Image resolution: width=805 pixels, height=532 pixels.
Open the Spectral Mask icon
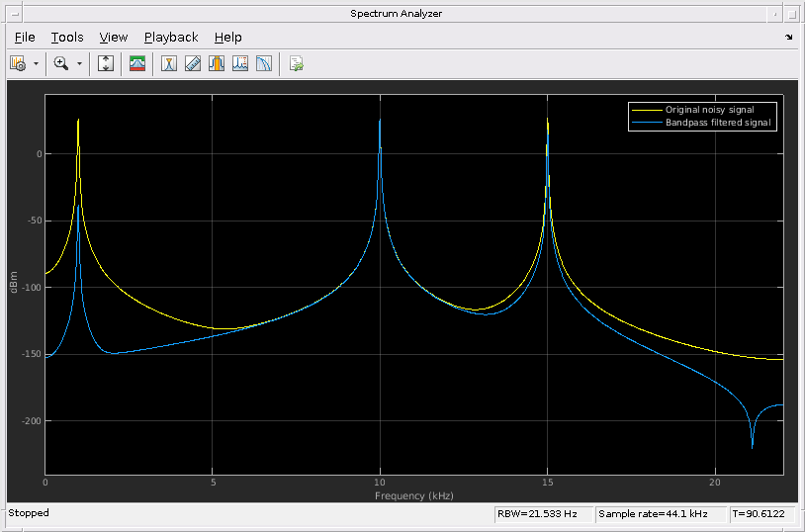tap(138, 63)
